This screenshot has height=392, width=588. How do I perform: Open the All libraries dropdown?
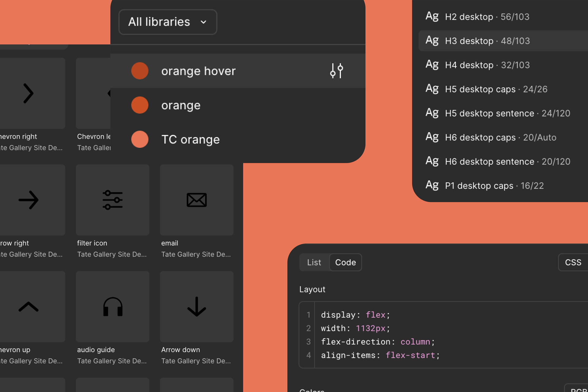(168, 22)
